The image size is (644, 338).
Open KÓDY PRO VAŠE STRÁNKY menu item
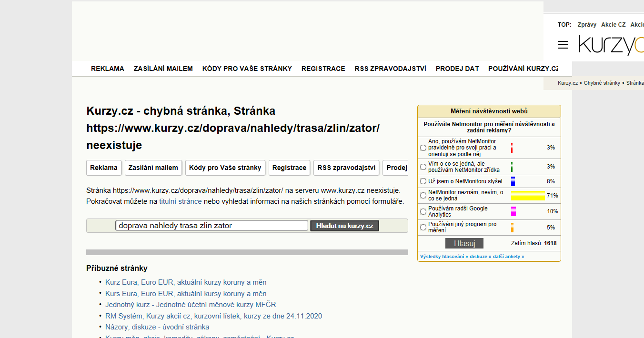tap(247, 69)
